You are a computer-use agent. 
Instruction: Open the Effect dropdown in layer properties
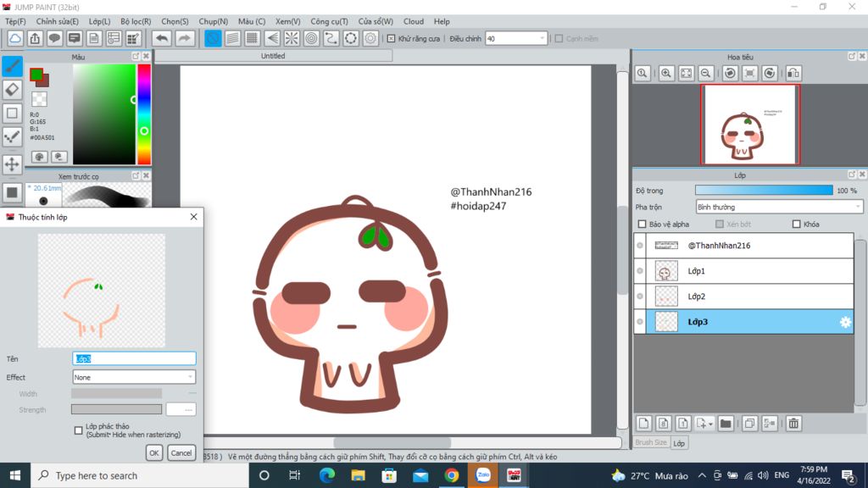click(x=134, y=377)
